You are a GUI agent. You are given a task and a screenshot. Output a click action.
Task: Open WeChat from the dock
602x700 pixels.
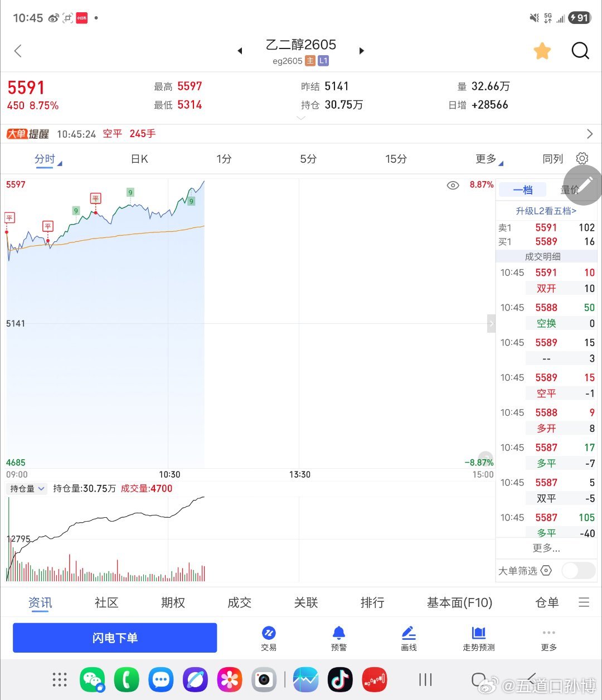[93, 679]
